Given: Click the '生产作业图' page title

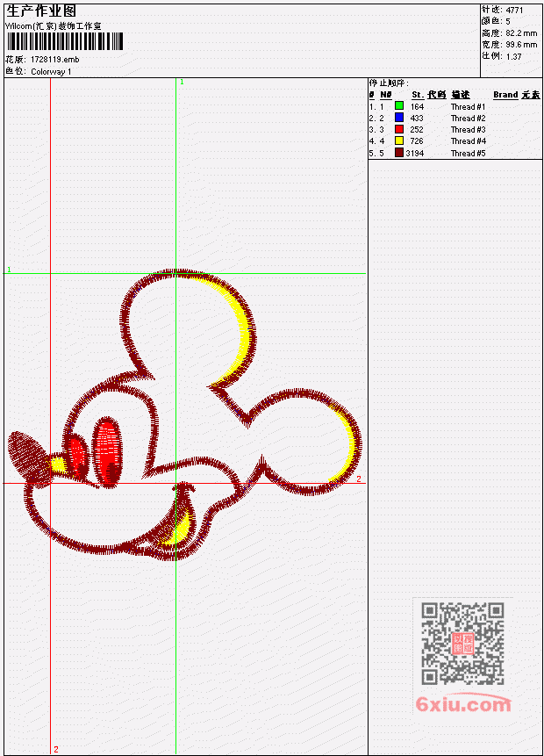Looking at the screenshot, I should 41,11.
